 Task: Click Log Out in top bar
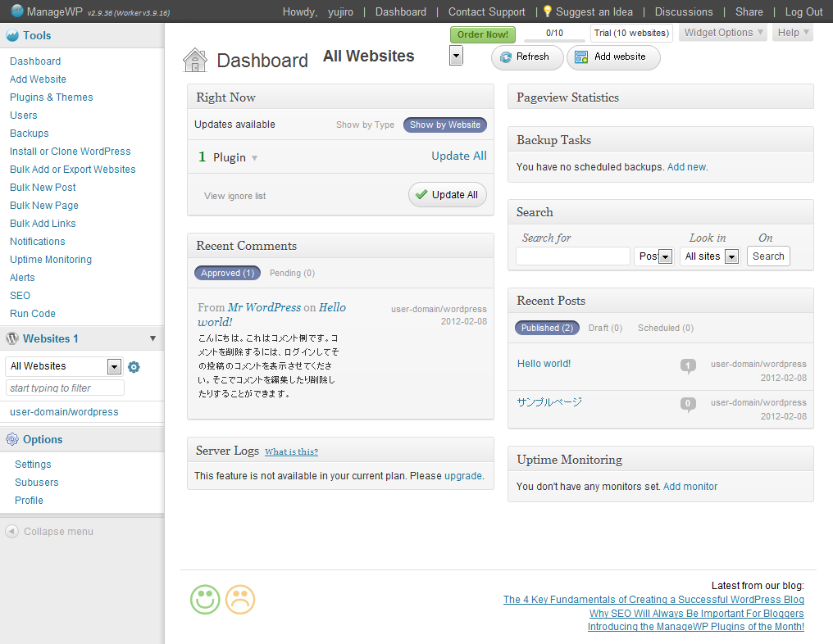[803, 11]
